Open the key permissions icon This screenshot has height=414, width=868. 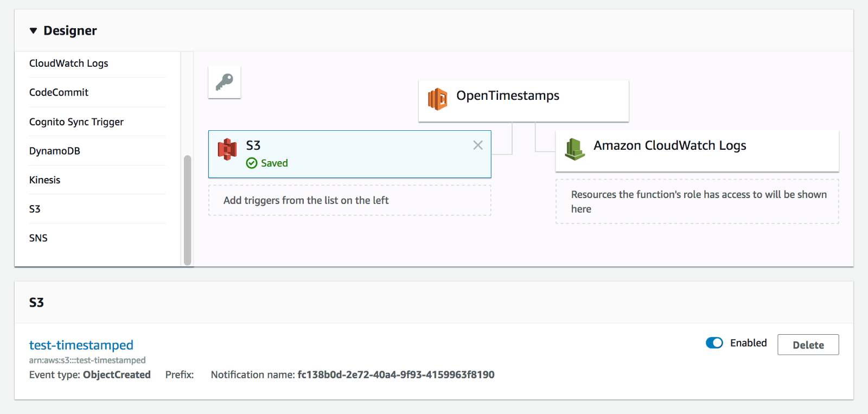[224, 82]
